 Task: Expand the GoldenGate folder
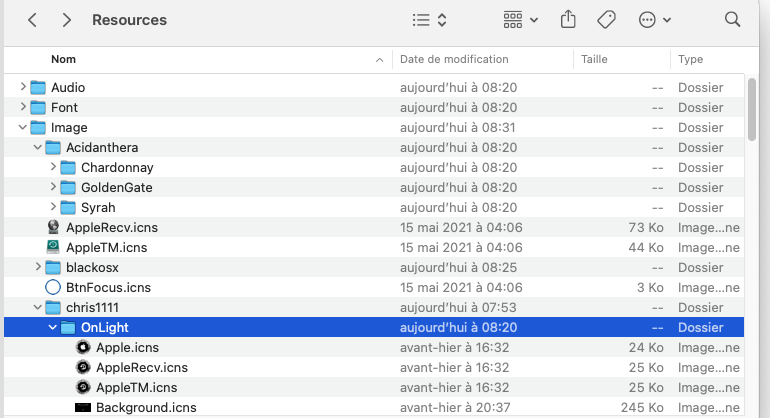point(53,187)
